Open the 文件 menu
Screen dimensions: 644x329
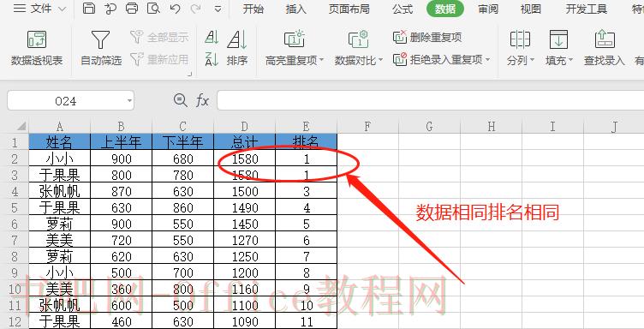(39, 9)
